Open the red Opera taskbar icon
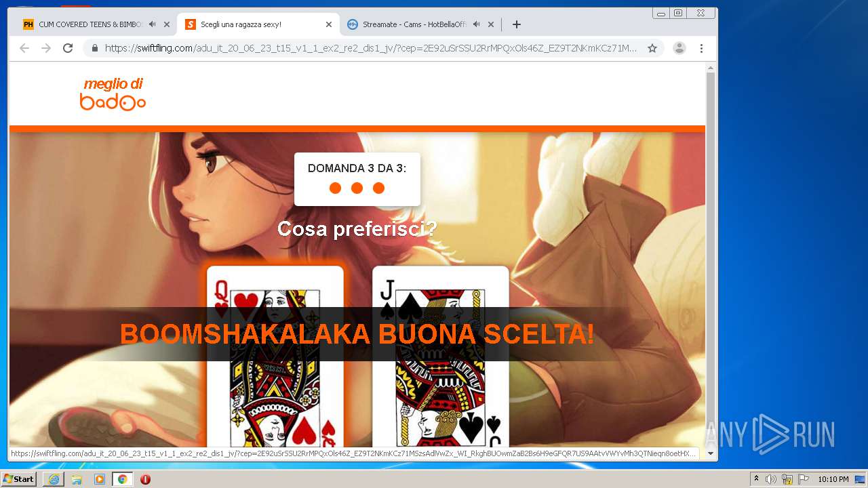This screenshot has height=488, width=868. click(145, 479)
